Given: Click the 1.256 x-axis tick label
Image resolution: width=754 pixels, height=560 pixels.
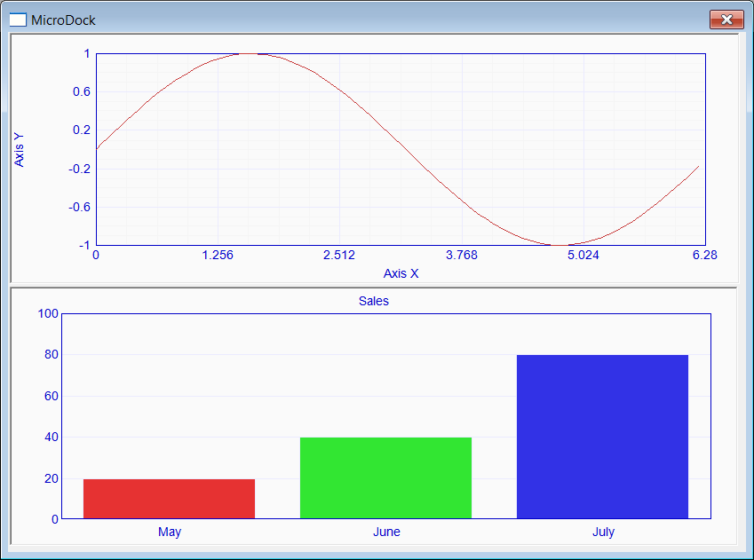Looking at the screenshot, I should pos(218,255).
